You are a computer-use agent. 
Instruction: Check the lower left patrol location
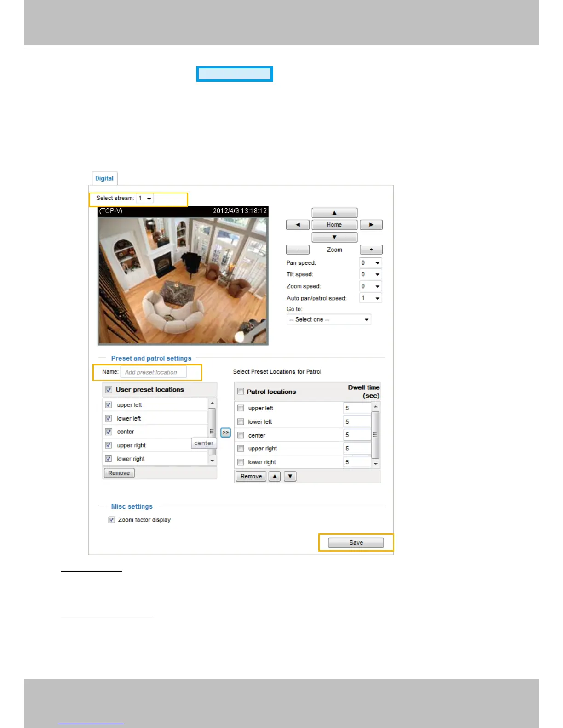(241, 421)
